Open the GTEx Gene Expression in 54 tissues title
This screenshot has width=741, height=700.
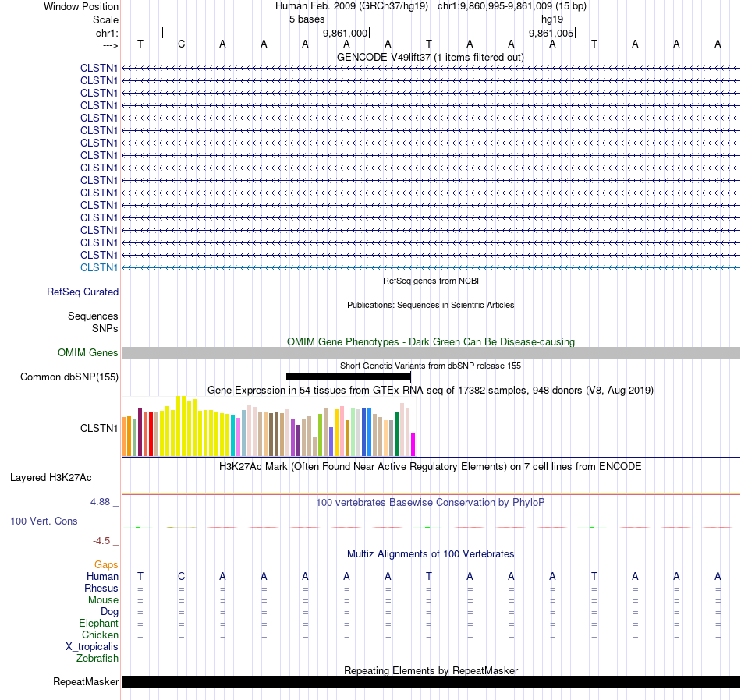click(431, 391)
